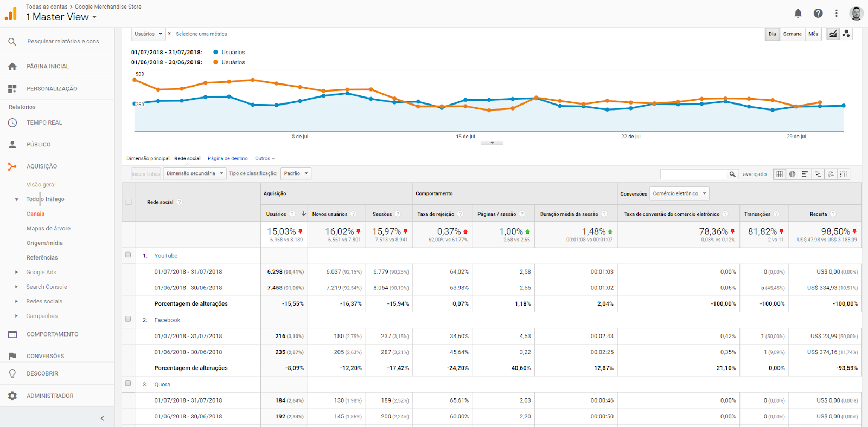The image size is (868, 427).
Task: Click the Descobrir lightbulb icon
Action: [x=12, y=373]
